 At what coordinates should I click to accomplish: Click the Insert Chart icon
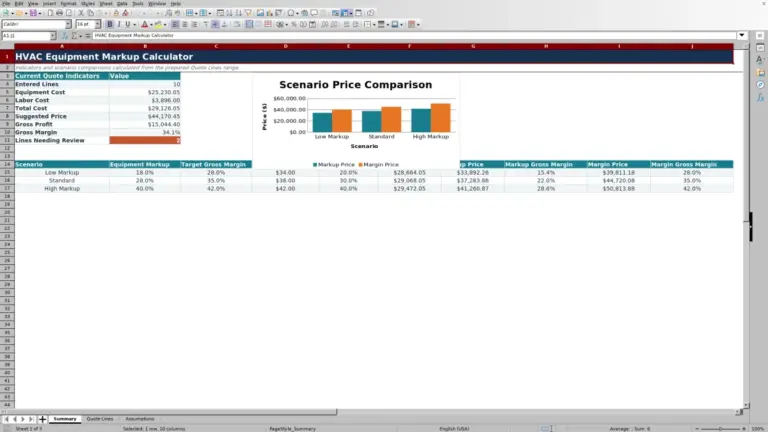coord(269,13)
